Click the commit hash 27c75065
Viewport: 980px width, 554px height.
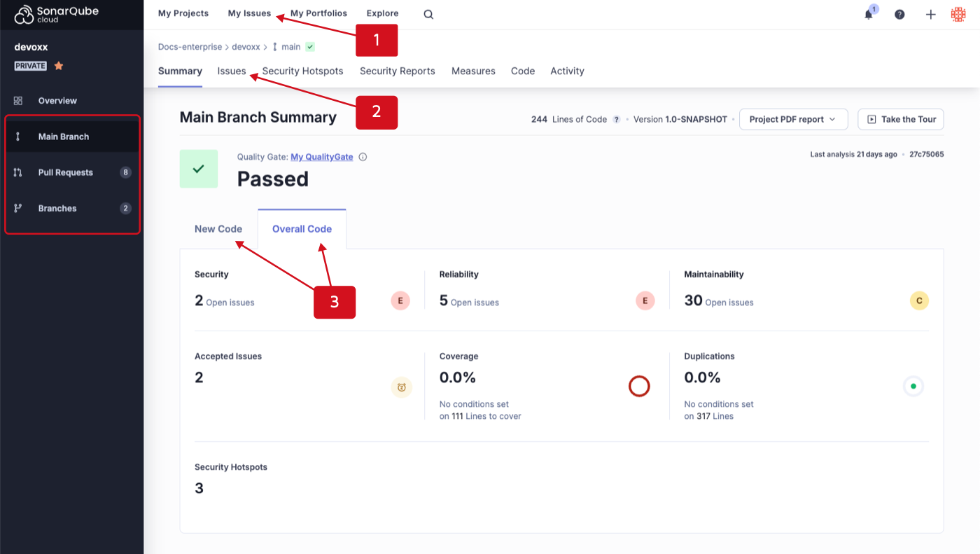(927, 154)
